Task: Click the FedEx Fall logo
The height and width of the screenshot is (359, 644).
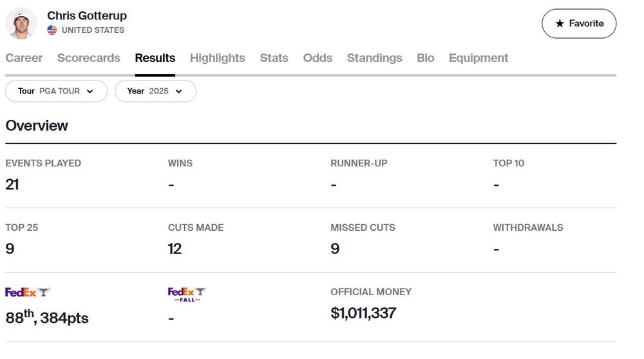Action: (187, 295)
